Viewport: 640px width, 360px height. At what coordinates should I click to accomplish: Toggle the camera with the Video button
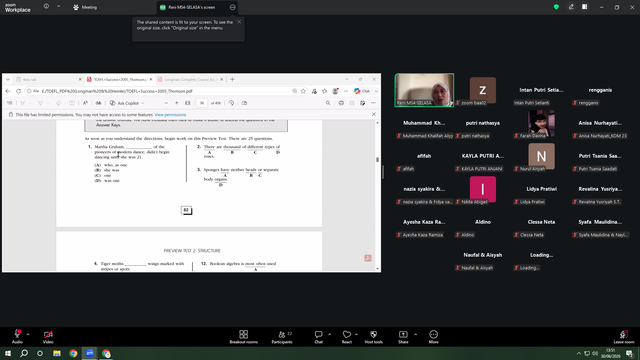(x=48, y=337)
